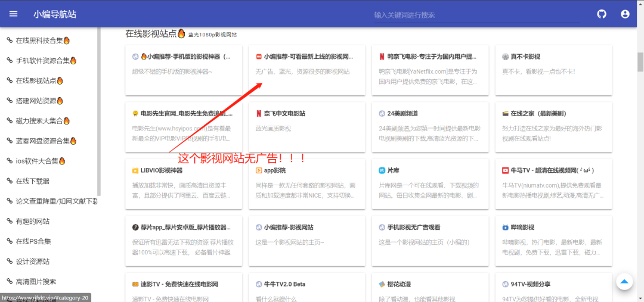Click description 除了看动漫，也能看其他影视

417,299
